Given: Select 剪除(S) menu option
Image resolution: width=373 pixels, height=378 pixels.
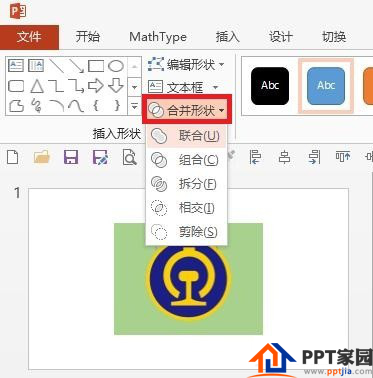Looking at the screenshot, I should (187, 232).
